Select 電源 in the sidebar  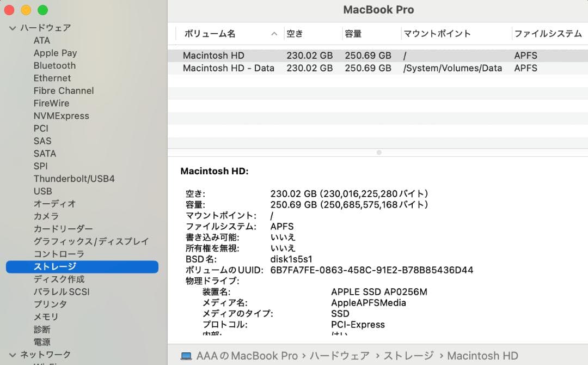(x=42, y=342)
